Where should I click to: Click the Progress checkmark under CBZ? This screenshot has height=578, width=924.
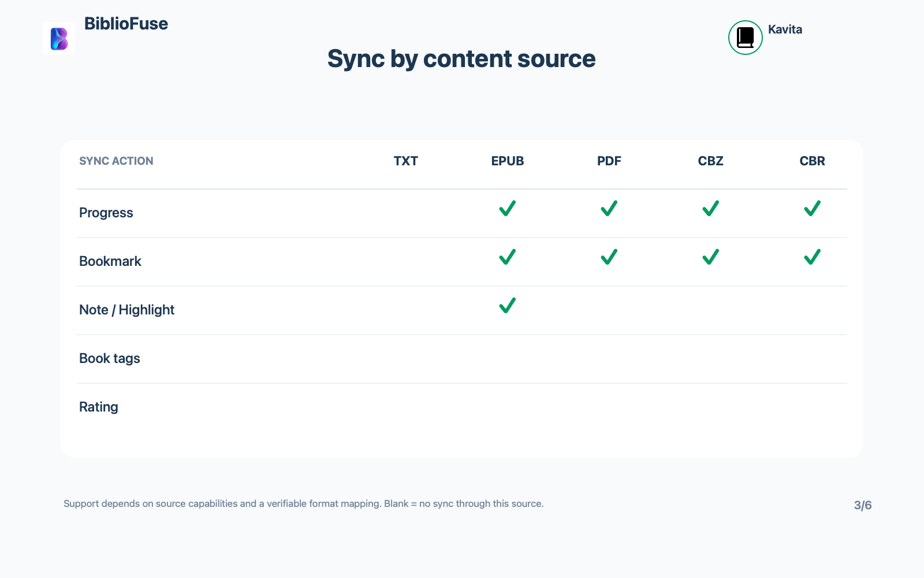coord(711,208)
